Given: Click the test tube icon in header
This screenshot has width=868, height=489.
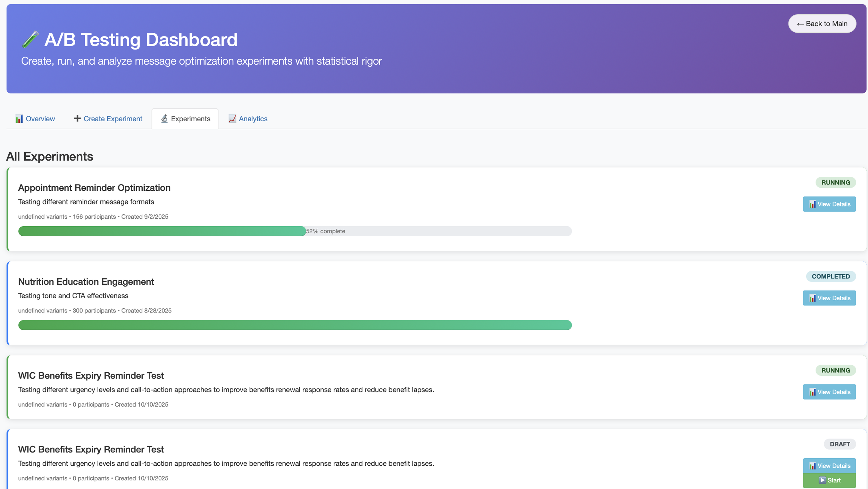Looking at the screenshot, I should point(30,39).
